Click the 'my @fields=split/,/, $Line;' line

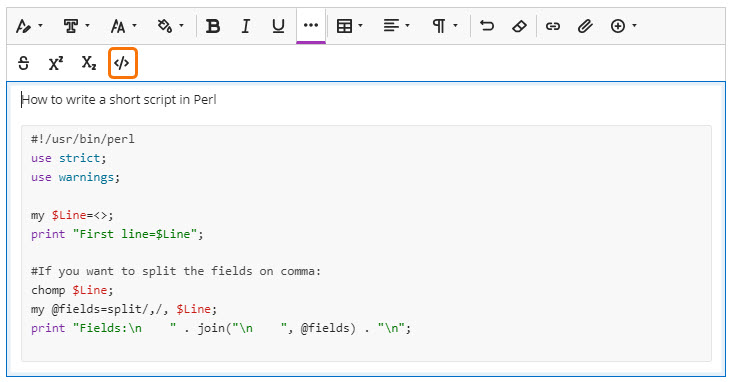tap(124, 309)
